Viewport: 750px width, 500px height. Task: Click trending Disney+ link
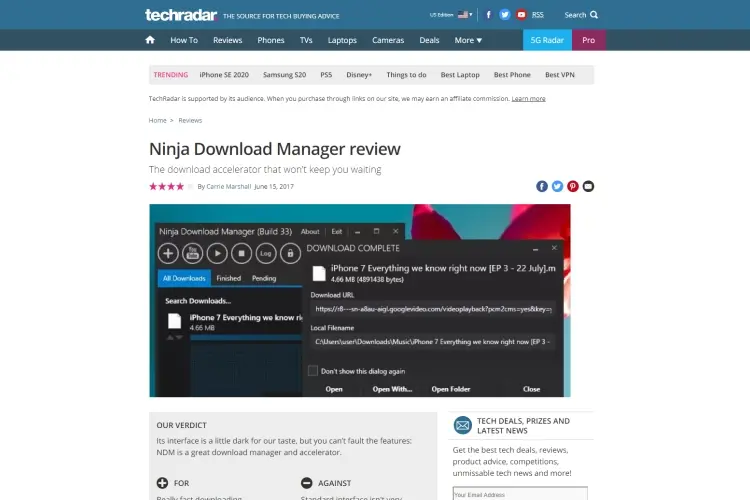(359, 75)
